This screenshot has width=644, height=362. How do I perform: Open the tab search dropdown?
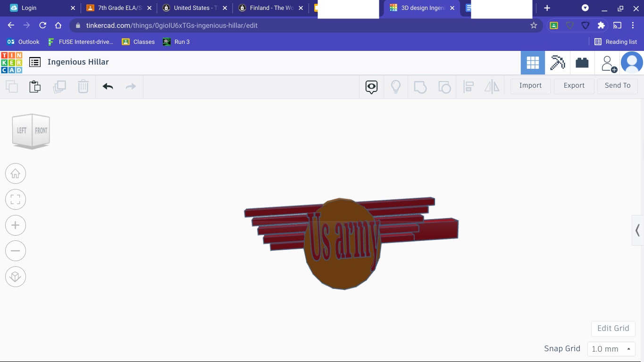click(x=585, y=8)
